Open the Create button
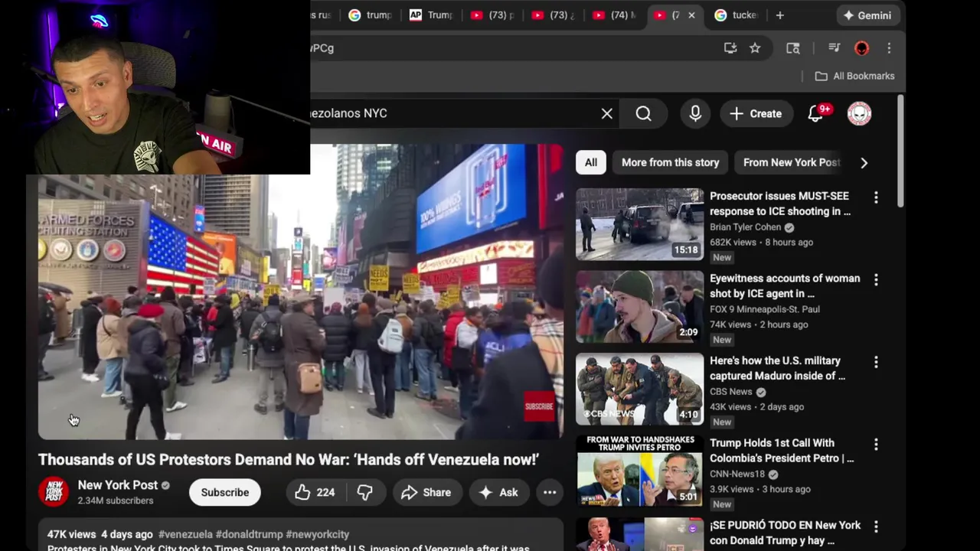This screenshot has width=980, height=551. (756, 113)
